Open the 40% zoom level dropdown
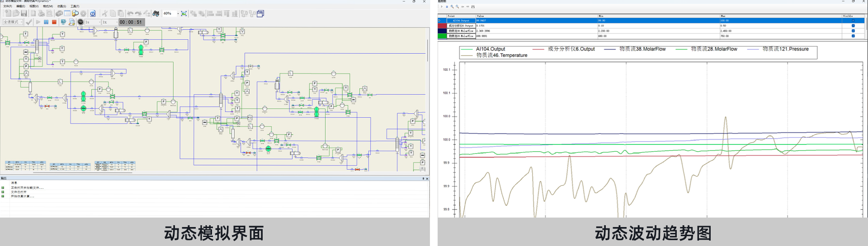This screenshot has width=868, height=246. 178,14
